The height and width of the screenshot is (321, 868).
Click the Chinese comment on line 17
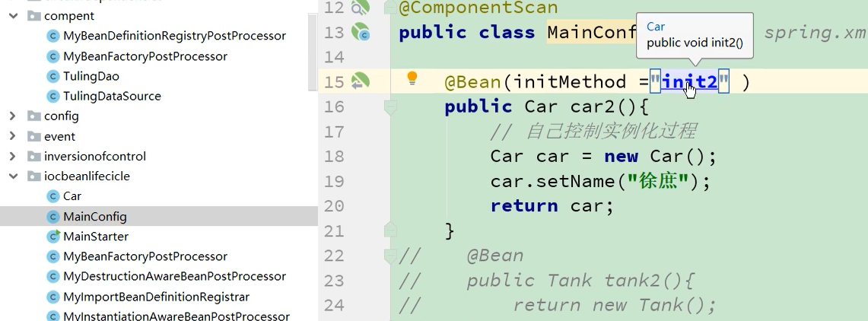tap(593, 131)
